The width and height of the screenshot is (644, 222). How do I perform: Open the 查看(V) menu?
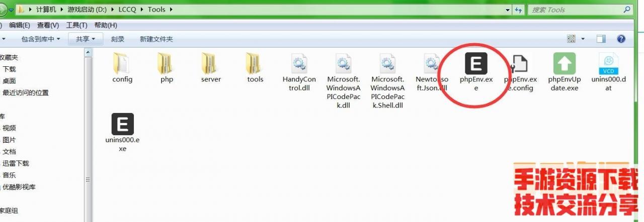[48, 25]
